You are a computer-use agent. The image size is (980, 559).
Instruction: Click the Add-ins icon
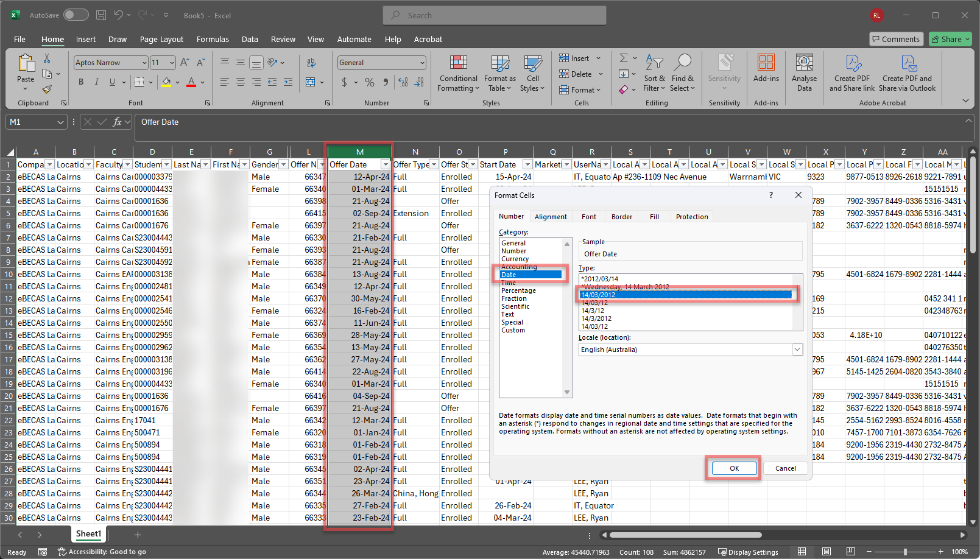(766, 63)
